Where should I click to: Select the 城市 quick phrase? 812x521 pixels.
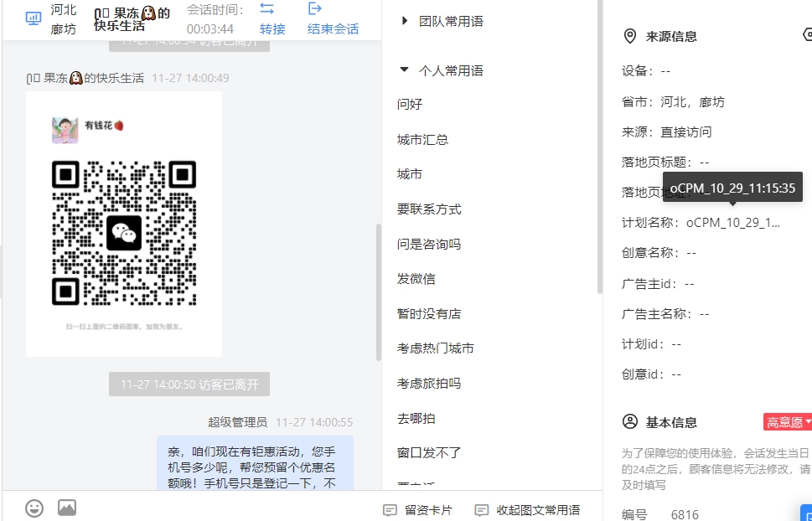tap(410, 174)
